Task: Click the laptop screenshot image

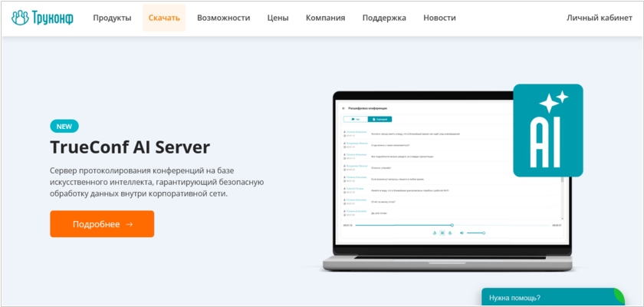Action: (x=448, y=181)
